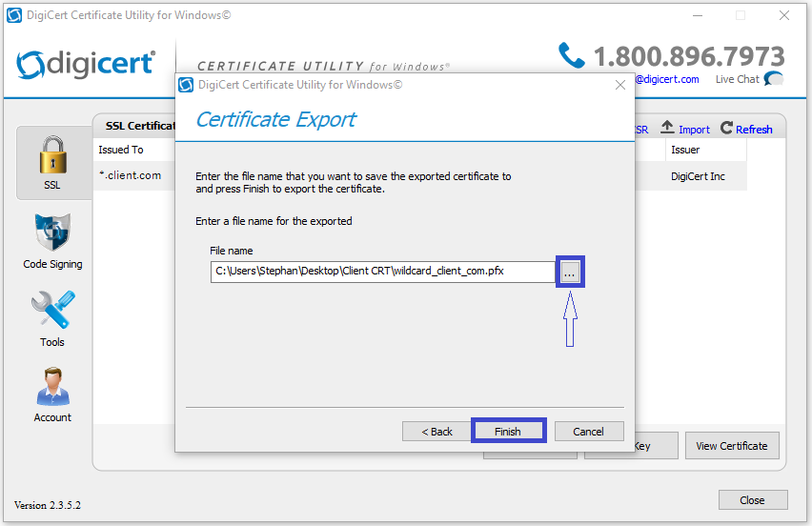This screenshot has width=812, height=526.
Task: Open the Tools section
Action: pyautogui.click(x=52, y=319)
